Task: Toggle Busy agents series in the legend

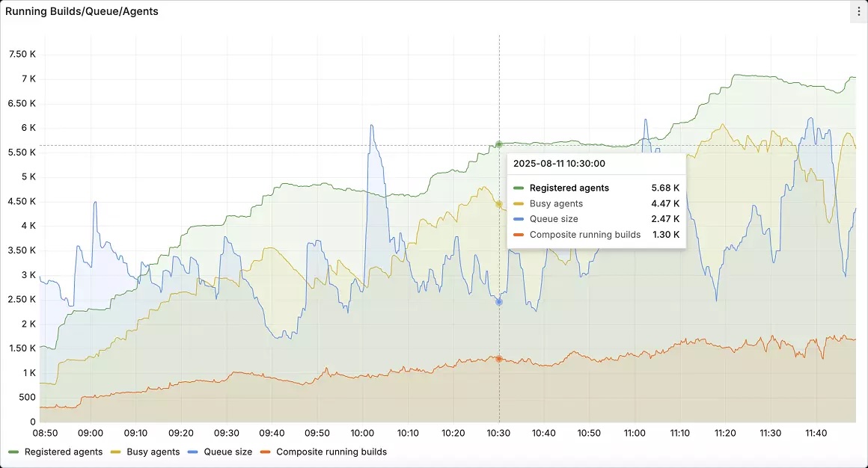Action: (153, 452)
